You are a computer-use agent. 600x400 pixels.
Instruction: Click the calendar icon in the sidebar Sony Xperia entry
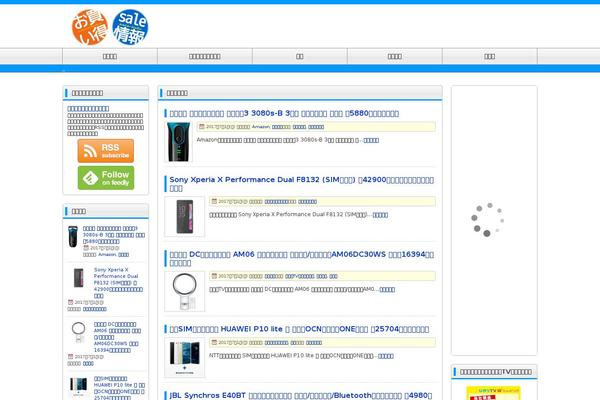70,302
